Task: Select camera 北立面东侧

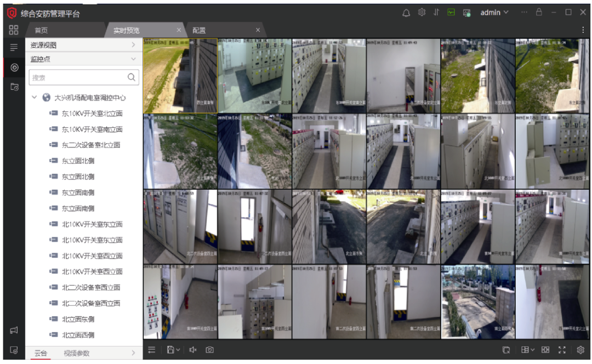Action: pos(78,319)
